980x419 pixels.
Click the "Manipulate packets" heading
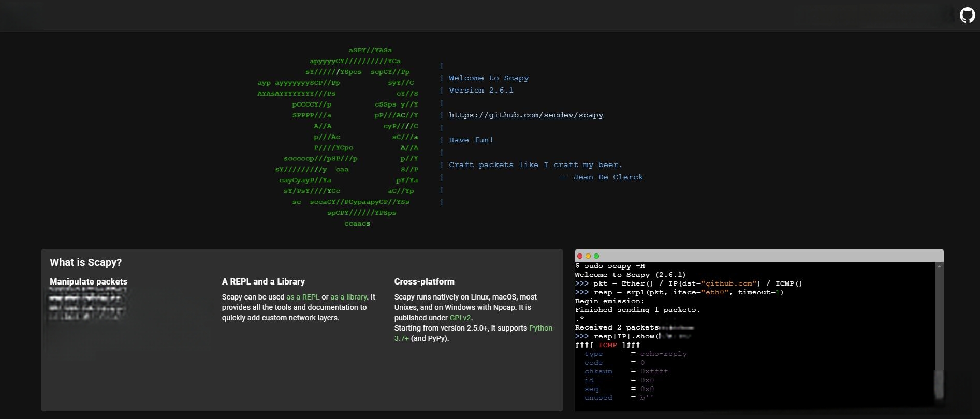click(89, 281)
